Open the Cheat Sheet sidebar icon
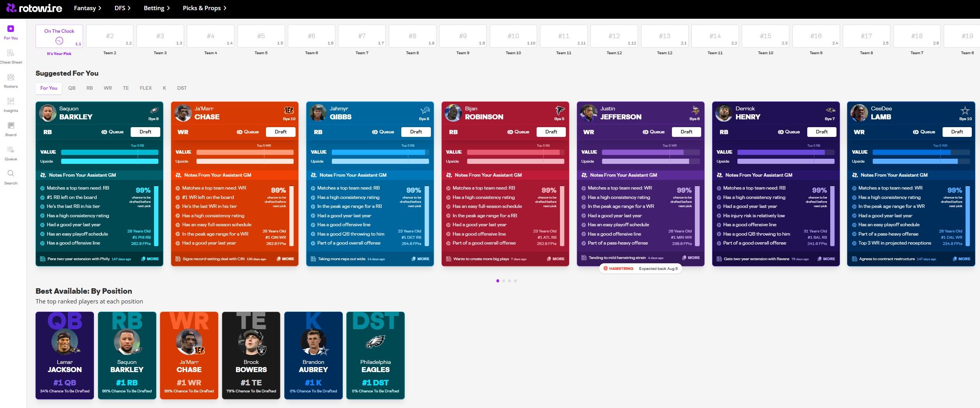The width and height of the screenshot is (980, 408). point(11,53)
